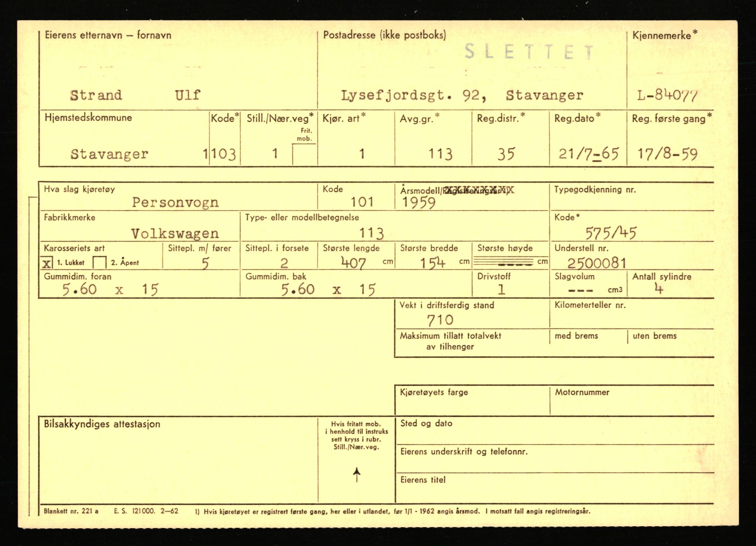756x546 pixels.
Task: Select the owner first name 'Ulf'
Action: coord(188,95)
